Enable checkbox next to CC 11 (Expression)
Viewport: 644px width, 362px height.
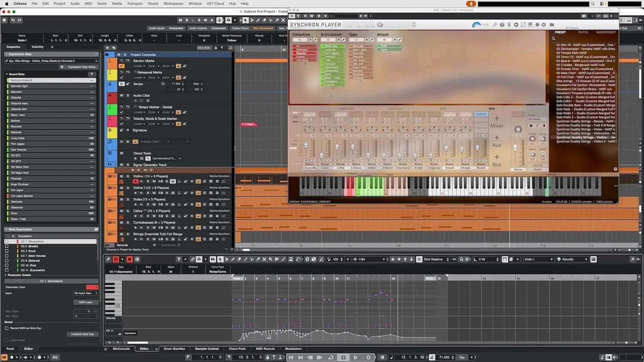[6, 270]
